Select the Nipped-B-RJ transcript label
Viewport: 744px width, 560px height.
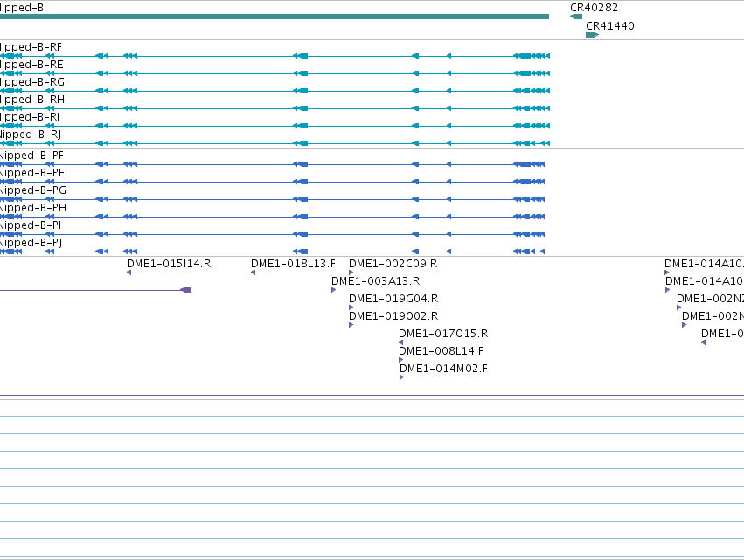31,135
